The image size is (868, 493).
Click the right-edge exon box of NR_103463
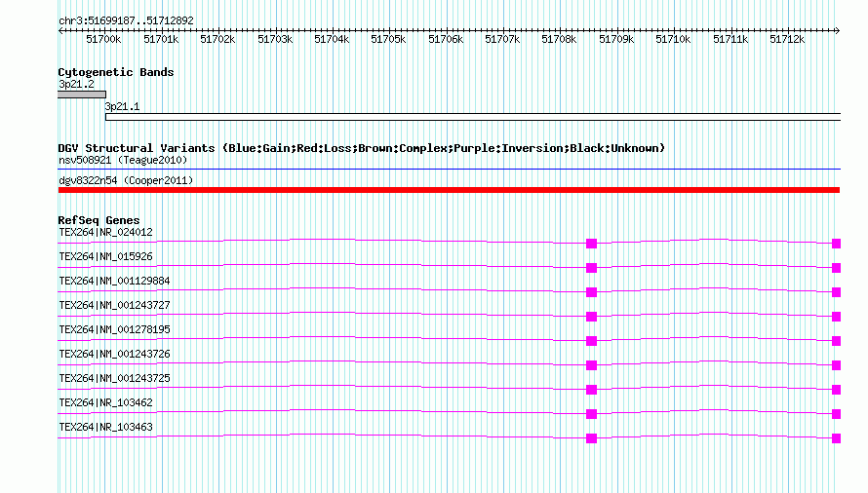coord(837,438)
